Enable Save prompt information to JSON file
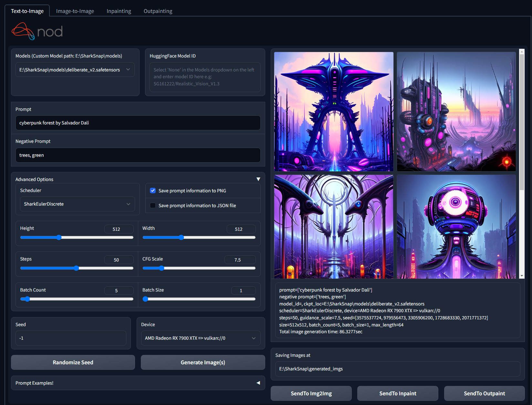Screen dimensions: 532x405 pyautogui.click(x=153, y=206)
